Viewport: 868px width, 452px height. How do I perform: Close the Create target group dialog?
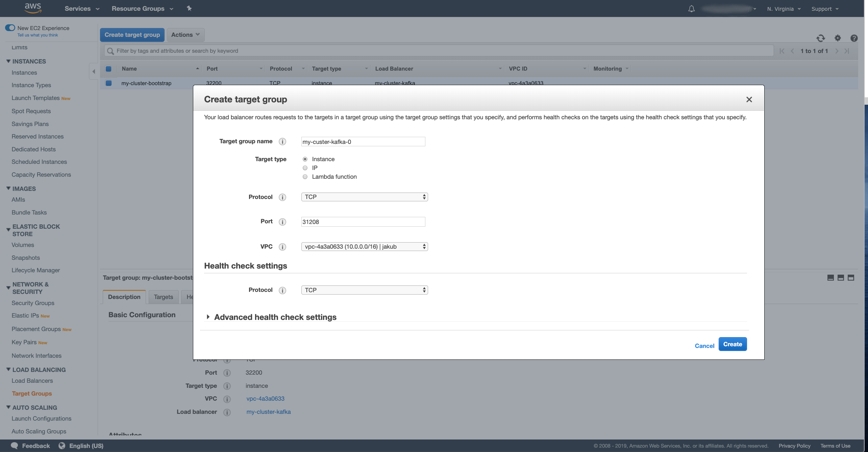[749, 99]
